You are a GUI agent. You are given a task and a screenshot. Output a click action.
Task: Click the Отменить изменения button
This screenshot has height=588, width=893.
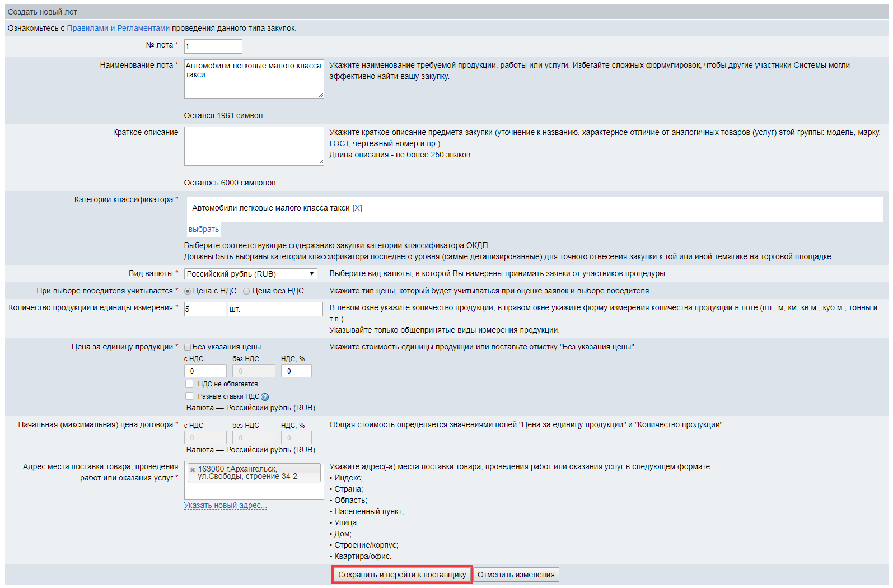pyautogui.click(x=516, y=575)
